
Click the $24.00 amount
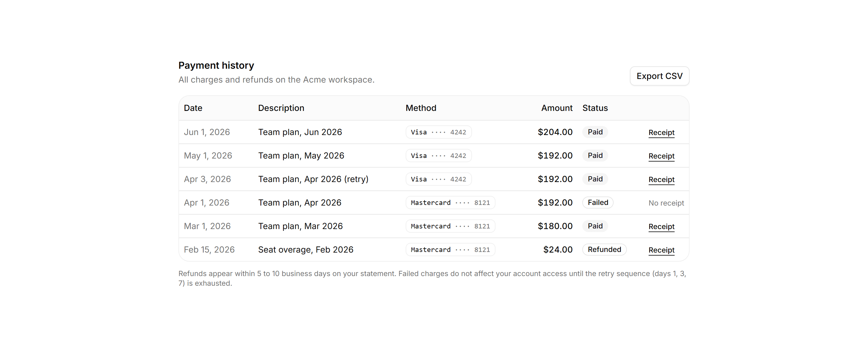click(x=558, y=250)
